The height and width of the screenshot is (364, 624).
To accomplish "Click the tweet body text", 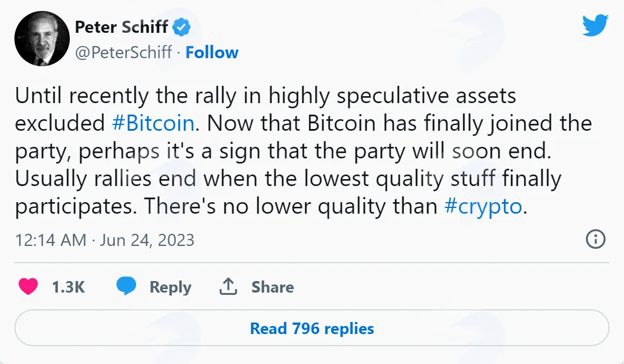I will point(303,151).
